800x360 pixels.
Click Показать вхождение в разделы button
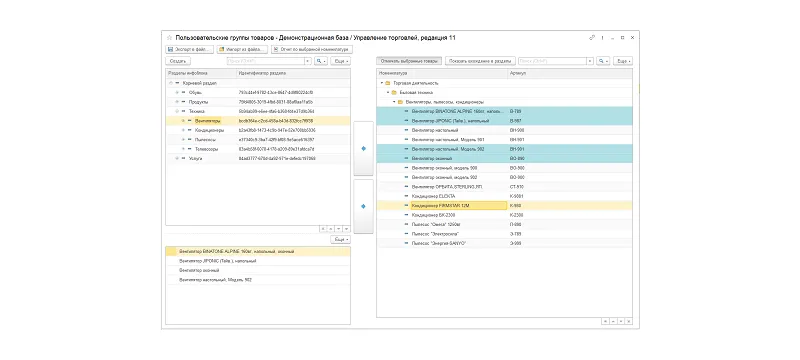point(480,61)
